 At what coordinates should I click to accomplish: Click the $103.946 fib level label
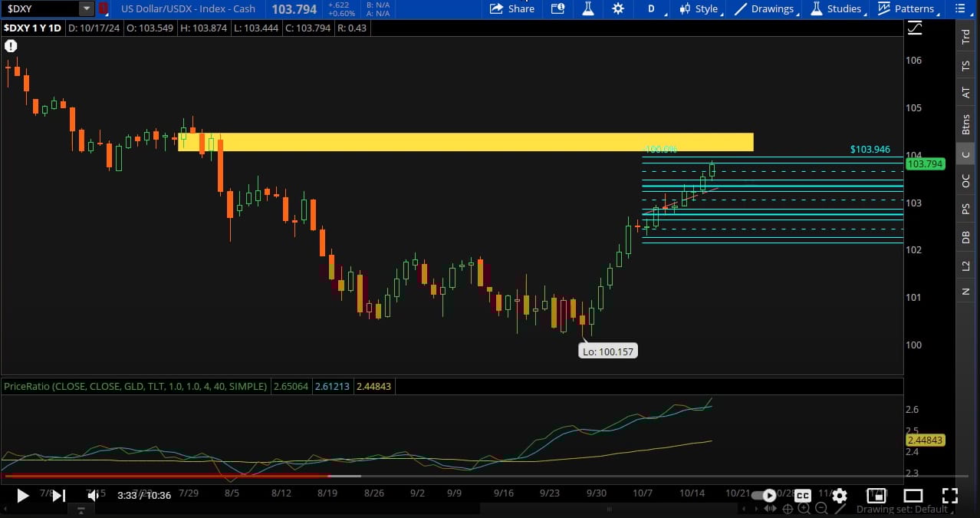coord(870,150)
